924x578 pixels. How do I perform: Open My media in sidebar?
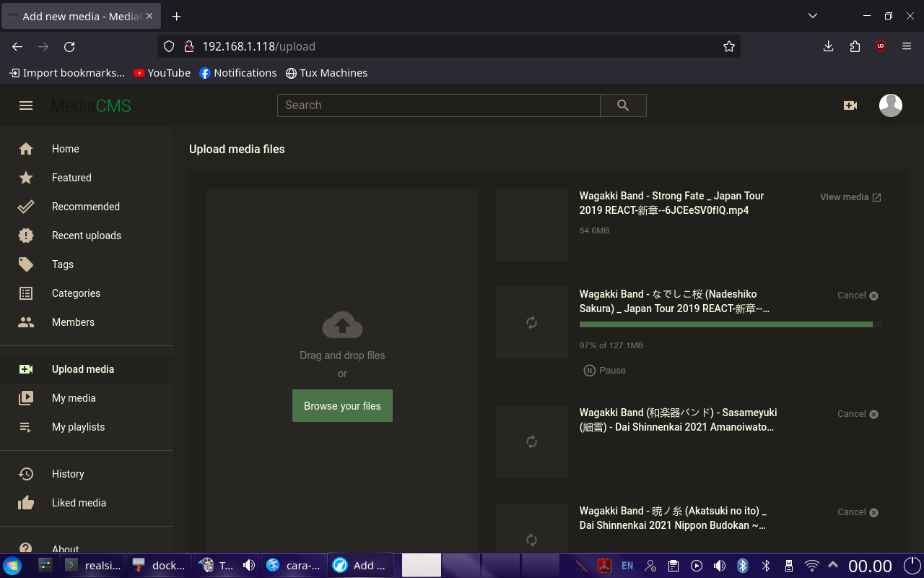[87, 398]
